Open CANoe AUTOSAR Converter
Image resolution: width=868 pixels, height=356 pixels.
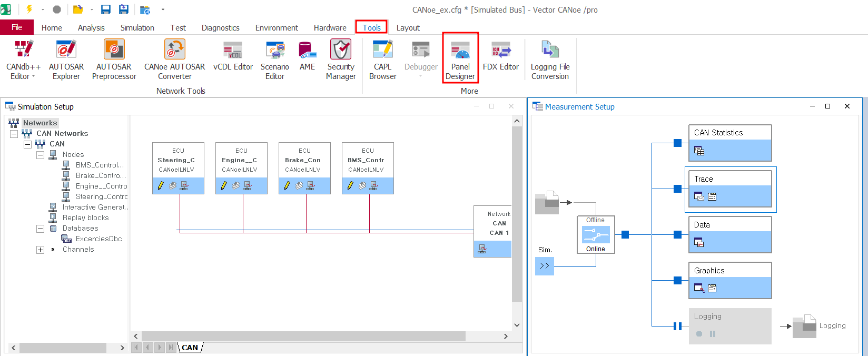pos(175,60)
